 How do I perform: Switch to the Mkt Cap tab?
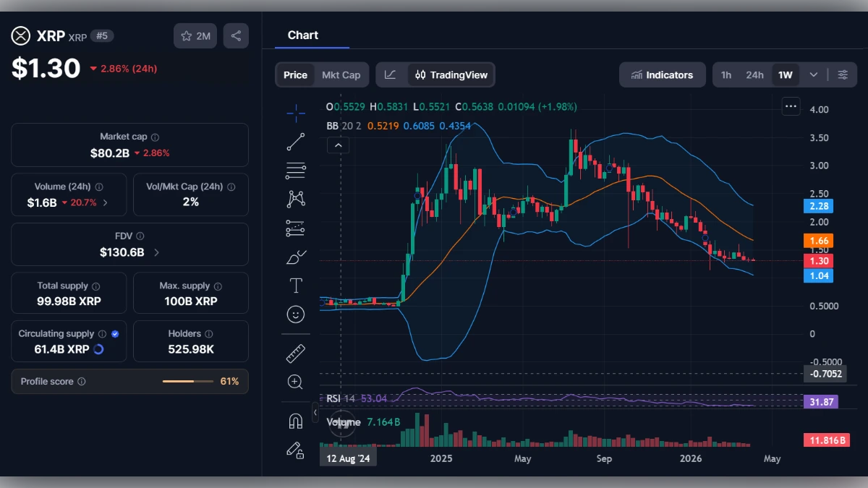[x=340, y=74]
